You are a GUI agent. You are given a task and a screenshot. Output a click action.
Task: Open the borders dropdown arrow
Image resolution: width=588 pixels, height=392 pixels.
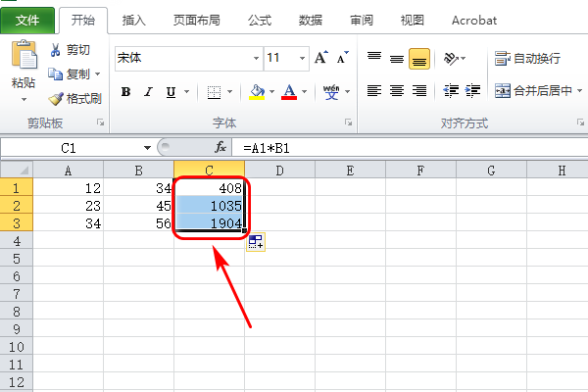230,91
